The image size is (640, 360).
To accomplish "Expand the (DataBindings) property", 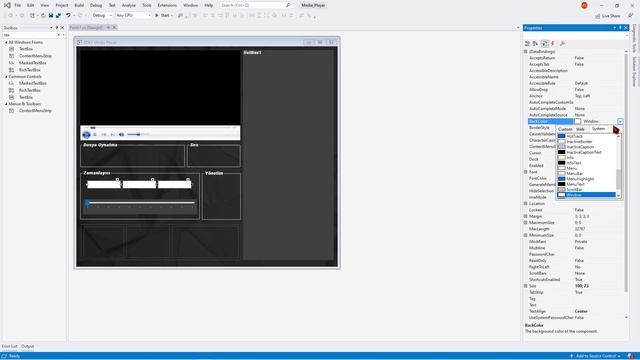I will coord(526,52).
